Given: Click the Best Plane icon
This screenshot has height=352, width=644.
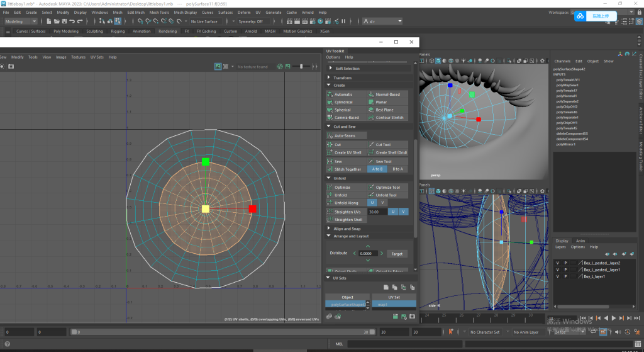Looking at the screenshot, I should tap(371, 110).
